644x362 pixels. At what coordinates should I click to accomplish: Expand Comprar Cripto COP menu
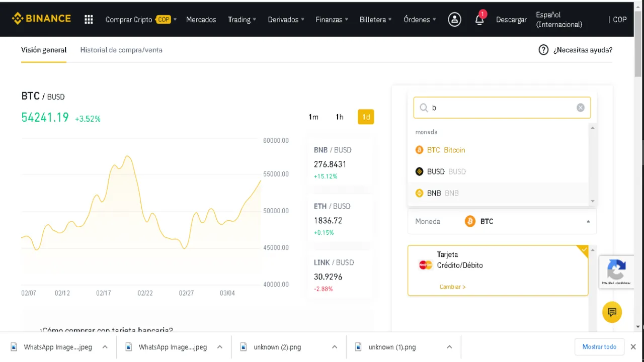tap(141, 20)
